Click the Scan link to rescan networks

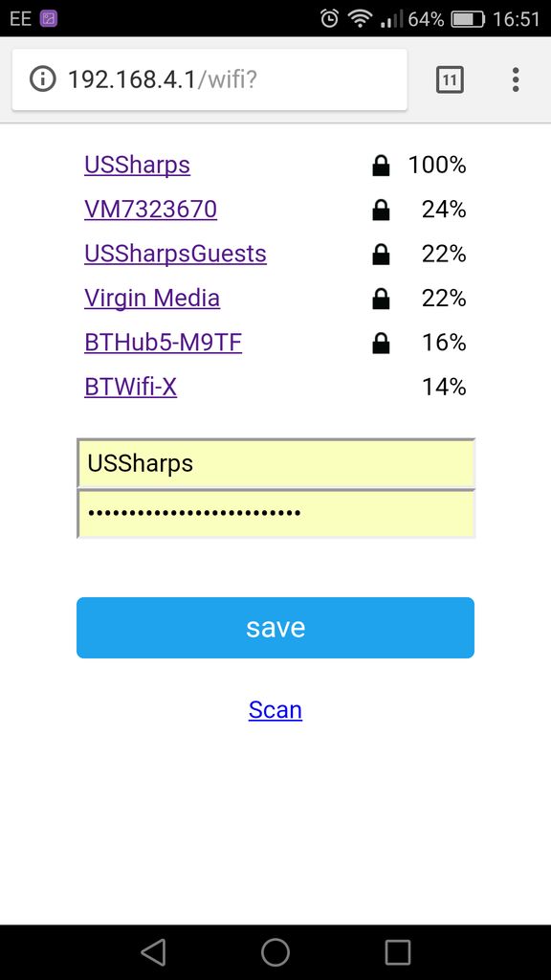pyautogui.click(x=275, y=709)
